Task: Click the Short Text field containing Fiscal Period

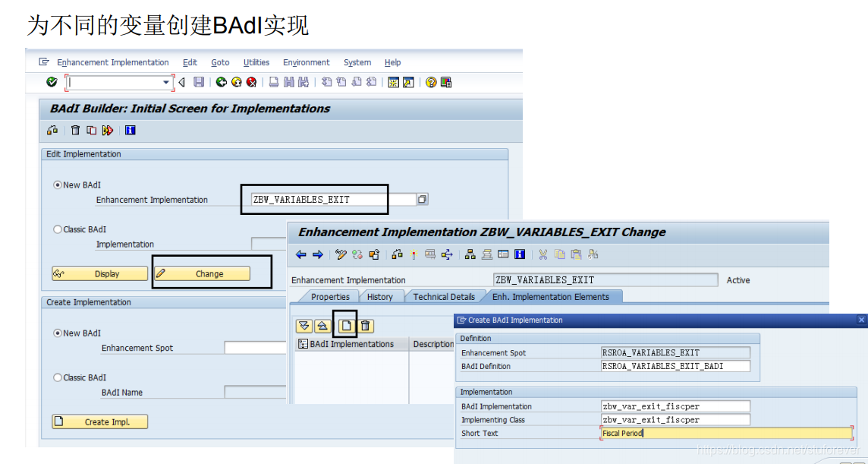Action: (726, 433)
